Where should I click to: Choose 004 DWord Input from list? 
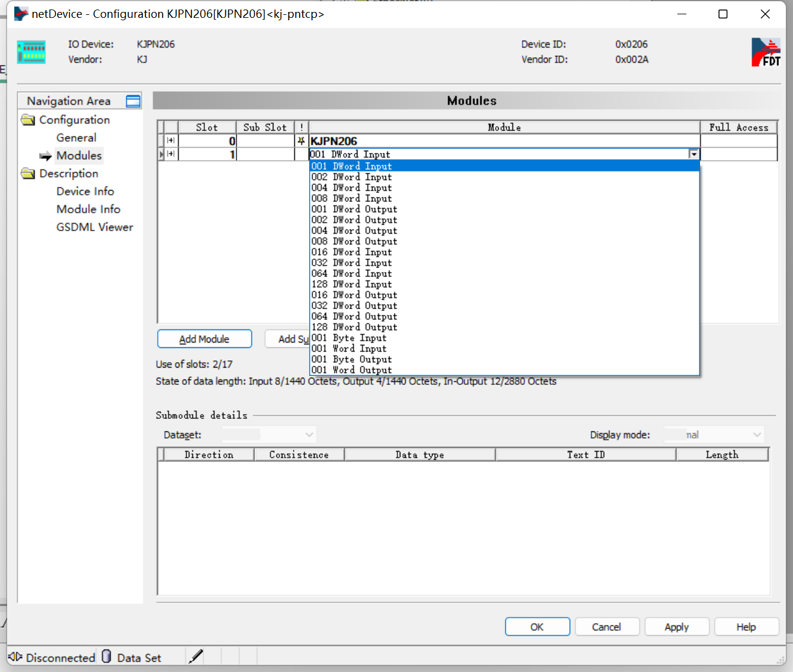[x=505, y=188]
